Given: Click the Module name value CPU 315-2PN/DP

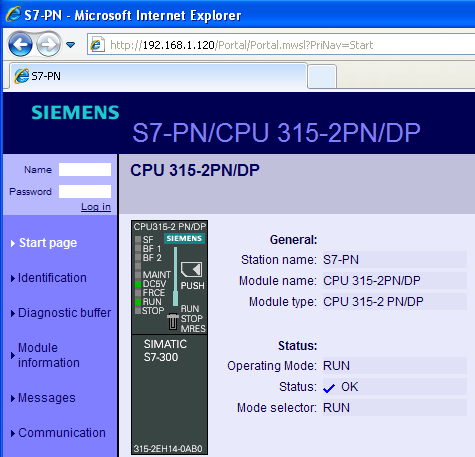Looking at the screenshot, I should (x=372, y=281).
